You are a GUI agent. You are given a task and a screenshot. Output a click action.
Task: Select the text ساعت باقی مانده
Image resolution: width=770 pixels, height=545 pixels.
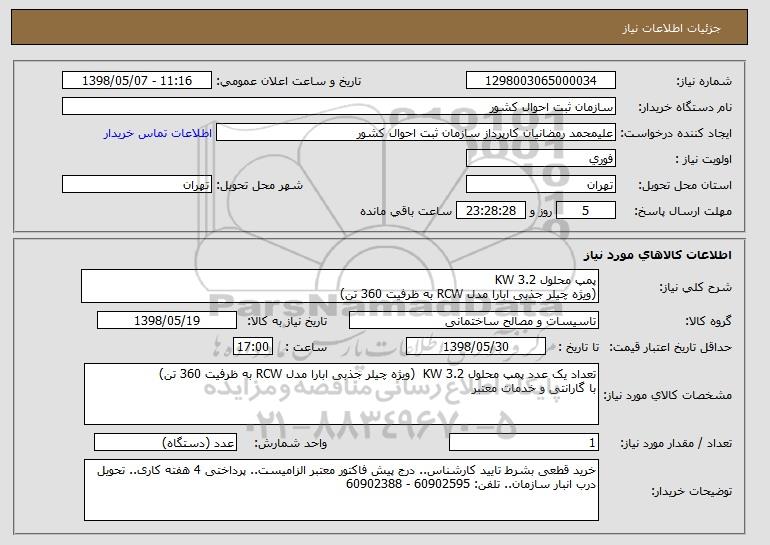(406, 211)
